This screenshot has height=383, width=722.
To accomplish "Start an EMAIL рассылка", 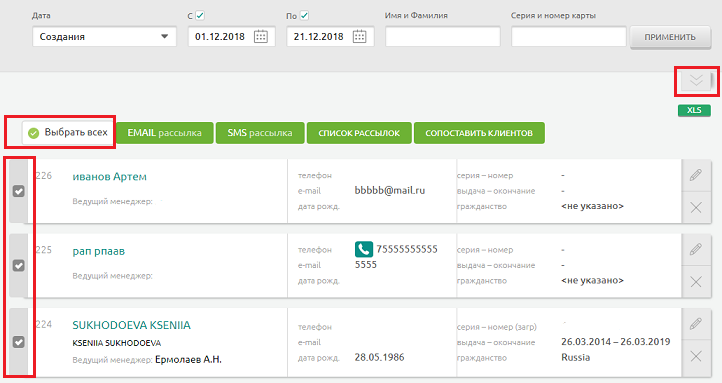I will [165, 133].
